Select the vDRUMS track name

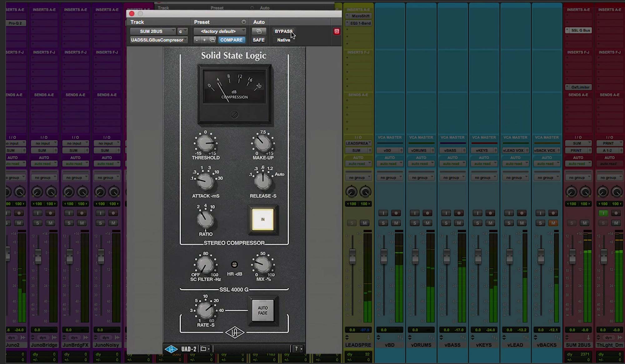pyautogui.click(x=421, y=345)
